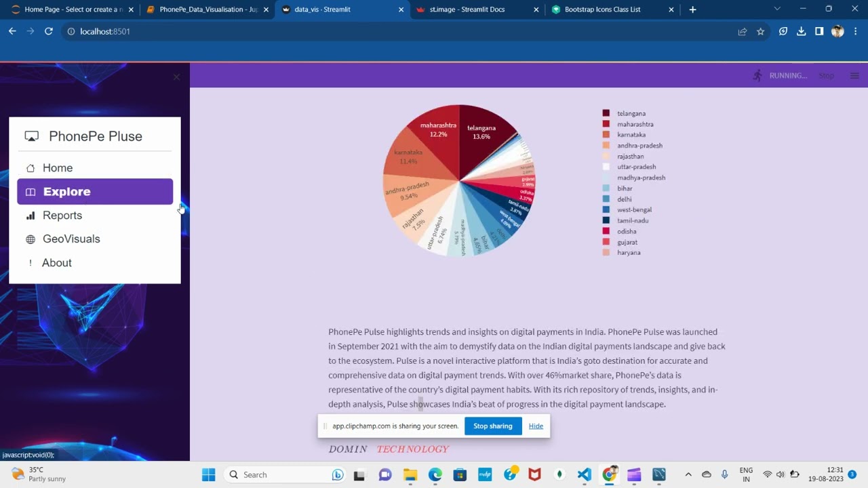This screenshot has height=488, width=868.
Task: Open a new browser tab
Action: (692, 9)
